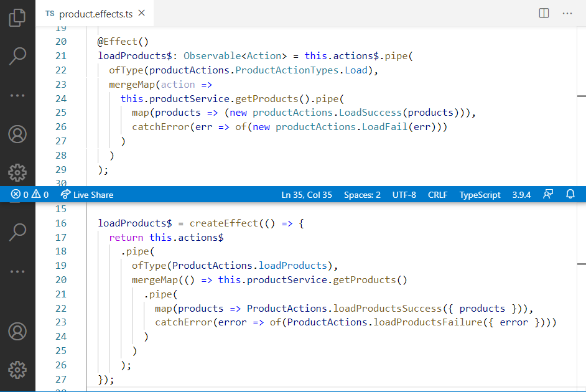Viewport: 586px width, 392px height.
Task: Click the more items ellipsis in upper activity bar
Action: [17, 96]
